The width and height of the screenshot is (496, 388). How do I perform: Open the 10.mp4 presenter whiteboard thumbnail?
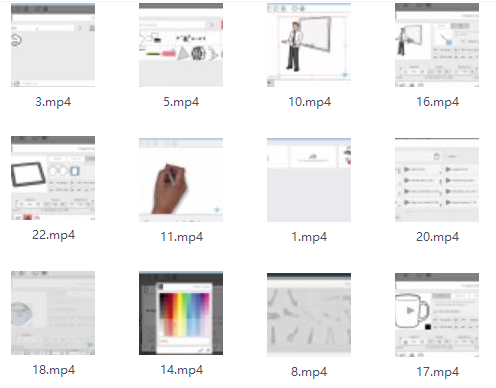click(309, 45)
